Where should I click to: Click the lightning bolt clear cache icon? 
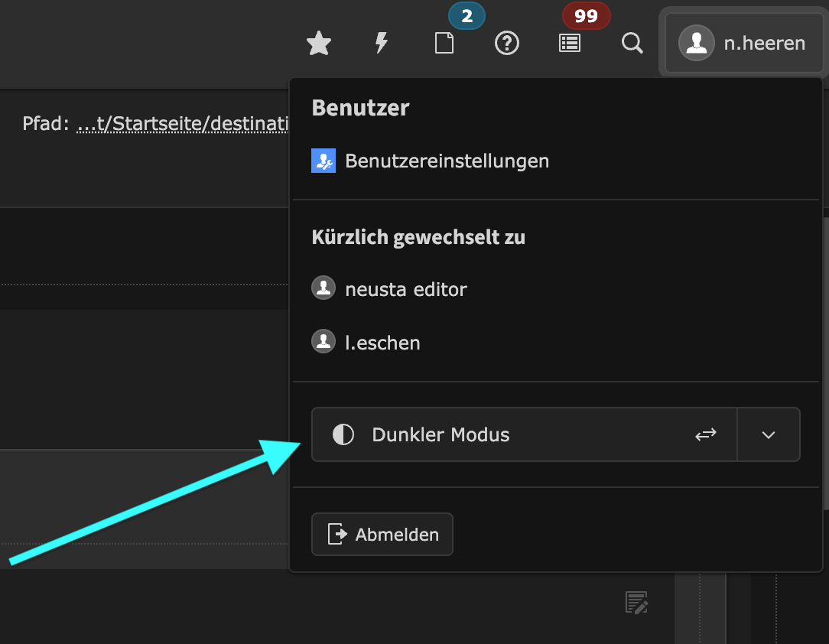click(381, 44)
